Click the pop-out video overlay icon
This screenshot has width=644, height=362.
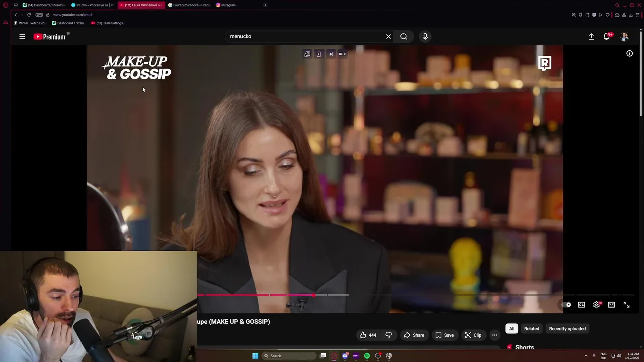click(307, 54)
